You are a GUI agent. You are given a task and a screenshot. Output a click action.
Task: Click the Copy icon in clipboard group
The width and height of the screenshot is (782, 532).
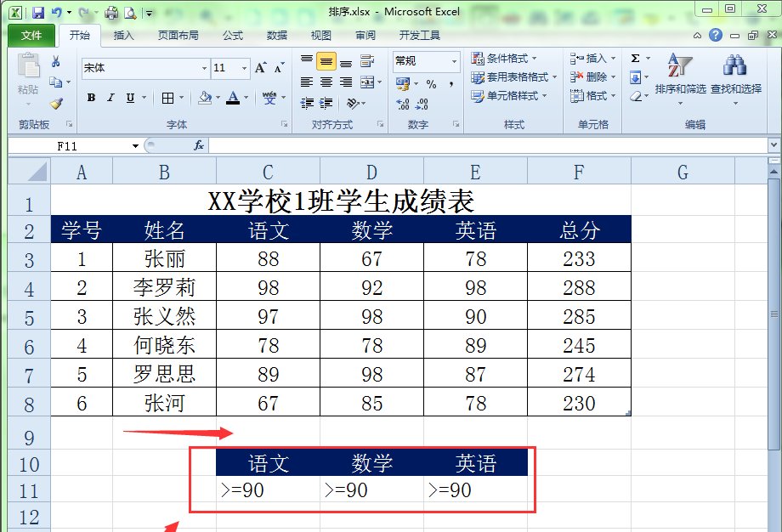point(55,82)
